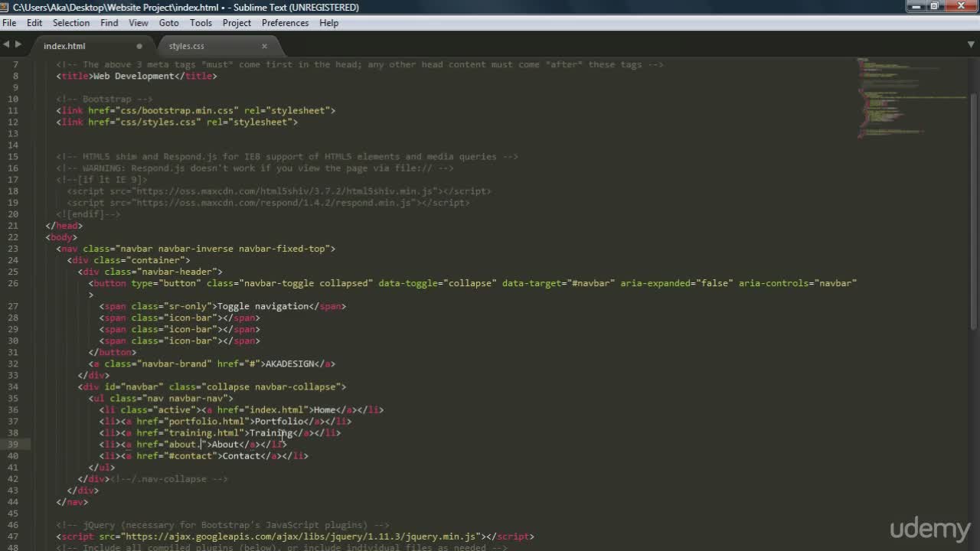
Task: Click the "Contact" link text on line 40
Action: 241,455
